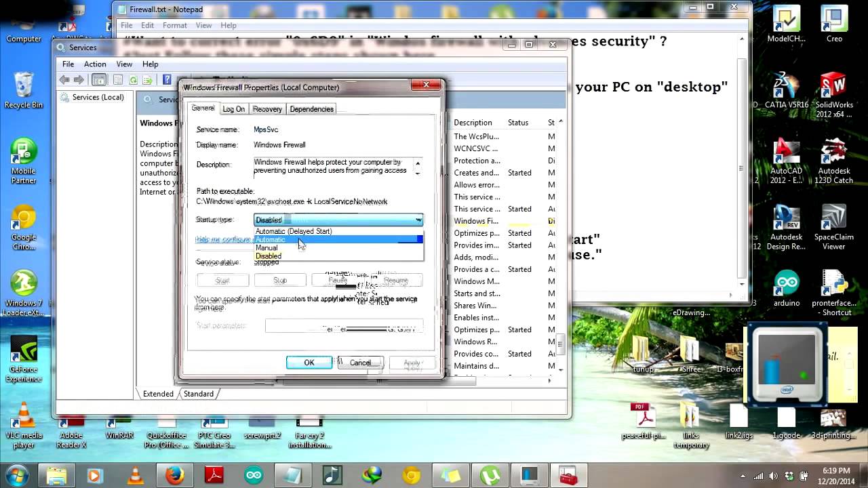Viewport: 868px width, 488px height.
Task: Open SpaceClaim Viewer desktop icon
Action: pyautogui.click(x=834, y=227)
